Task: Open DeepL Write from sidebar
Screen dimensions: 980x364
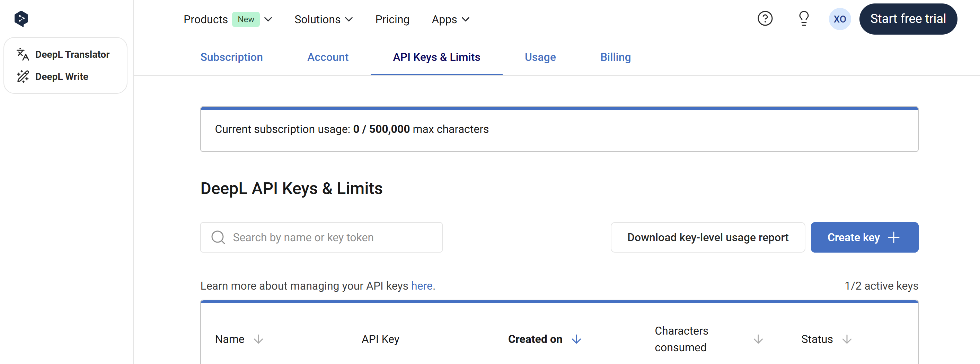Action: [61, 76]
